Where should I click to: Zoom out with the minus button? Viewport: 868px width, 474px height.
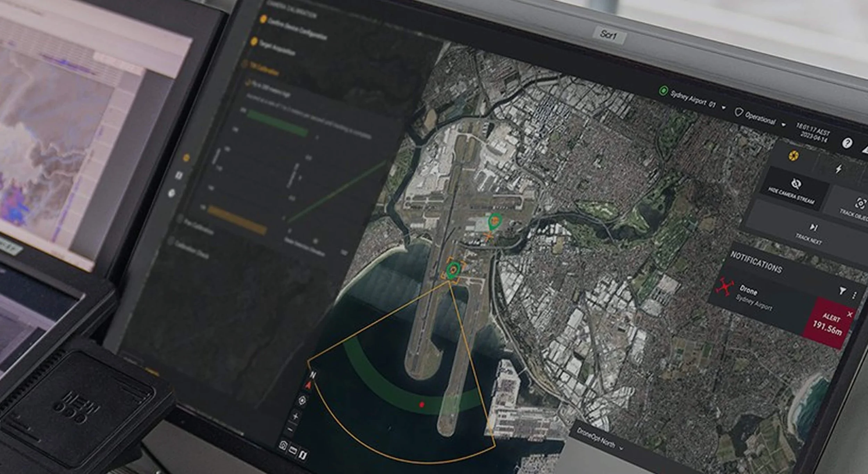tap(291, 430)
